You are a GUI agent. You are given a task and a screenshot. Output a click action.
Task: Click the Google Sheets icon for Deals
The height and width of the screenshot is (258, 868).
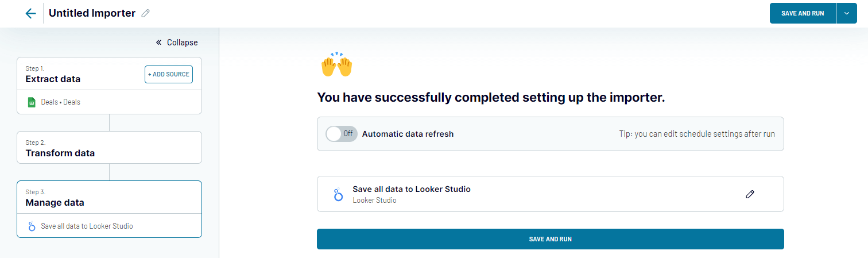(x=32, y=102)
